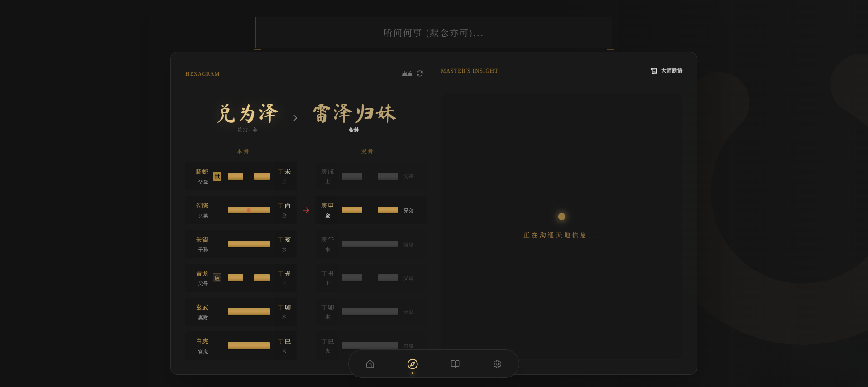Screen dimensions: 868x387
Task: Click the glowing loading dot in insight panel
Action: pyautogui.click(x=561, y=217)
